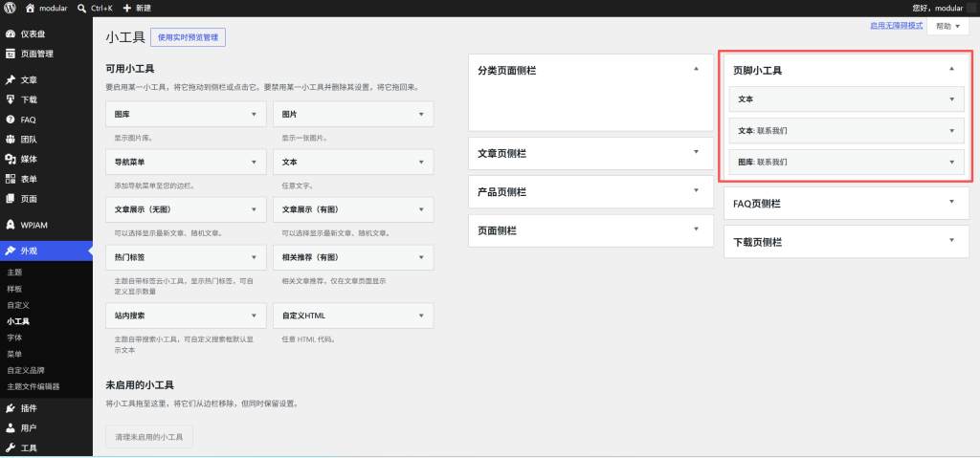This screenshot has width=980, height=458.
Task: Click the 表单 sidebar icon
Action: (x=10, y=179)
